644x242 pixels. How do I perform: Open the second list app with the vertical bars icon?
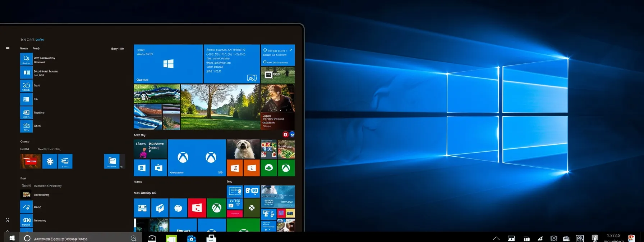point(26,72)
